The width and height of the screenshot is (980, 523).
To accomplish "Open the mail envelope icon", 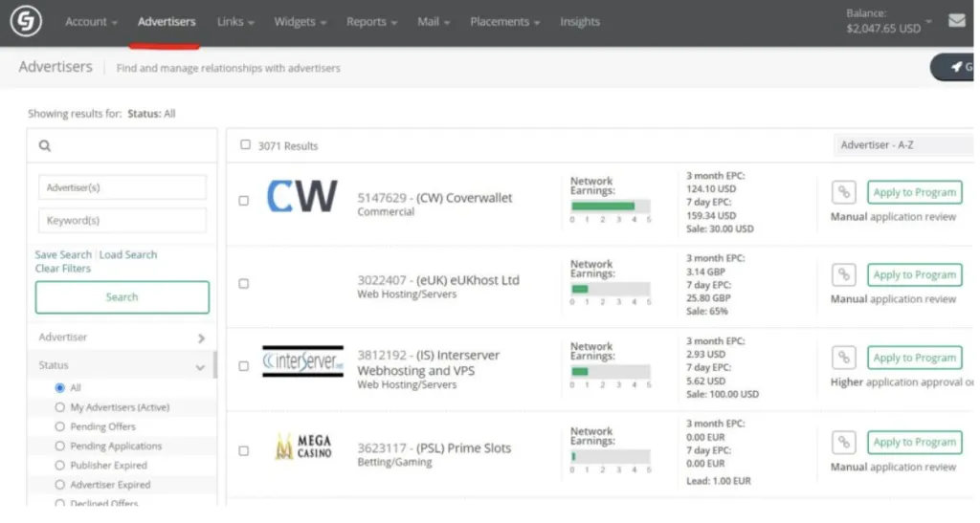I will pos(957,21).
